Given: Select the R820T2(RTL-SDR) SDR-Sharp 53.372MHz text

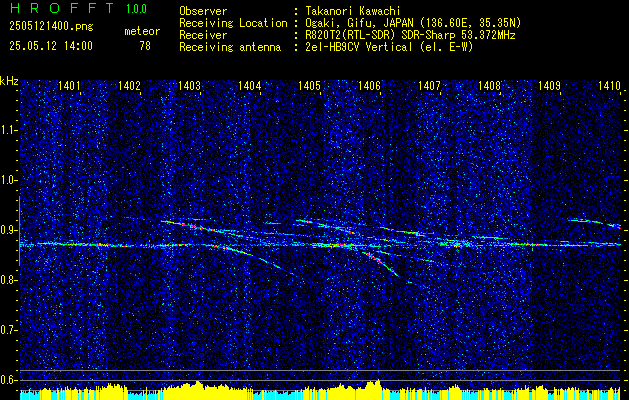Looking at the screenshot, I should 411,35.
